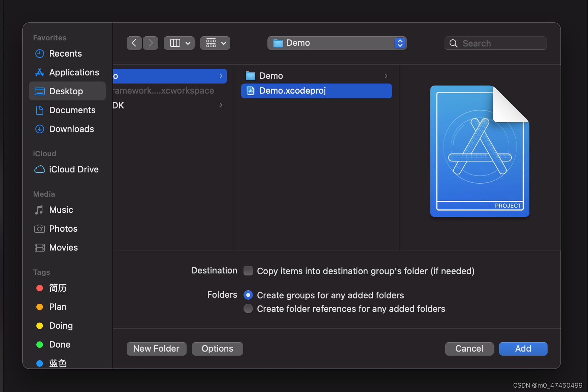Go back with the left arrow button
The width and height of the screenshot is (588, 392).
point(134,43)
